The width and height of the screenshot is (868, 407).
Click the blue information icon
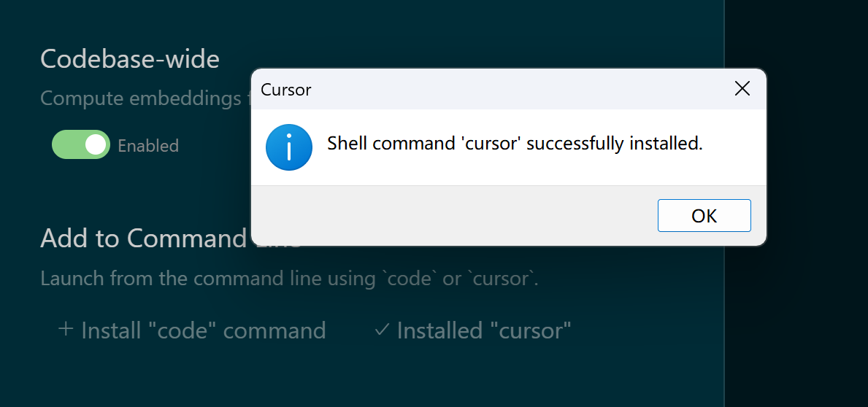(289, 147)
